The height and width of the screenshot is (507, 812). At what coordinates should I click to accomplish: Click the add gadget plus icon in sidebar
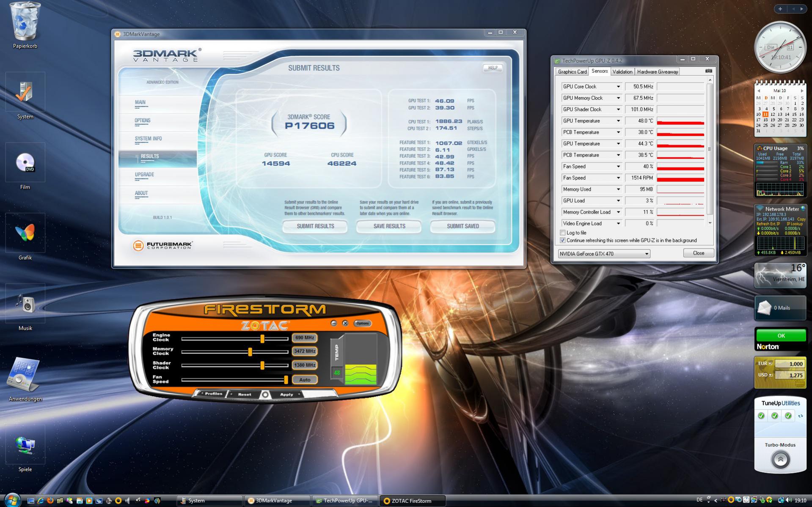[x=780, y=8]
